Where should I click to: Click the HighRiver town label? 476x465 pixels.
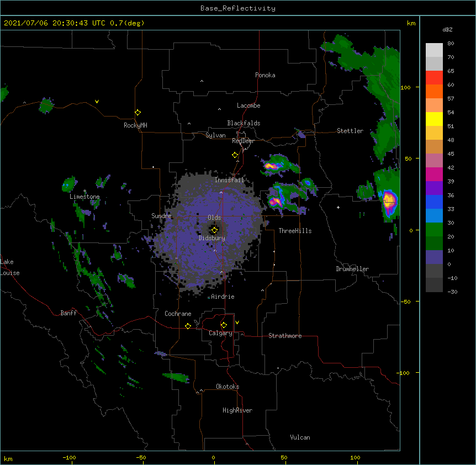click(237, 410)
